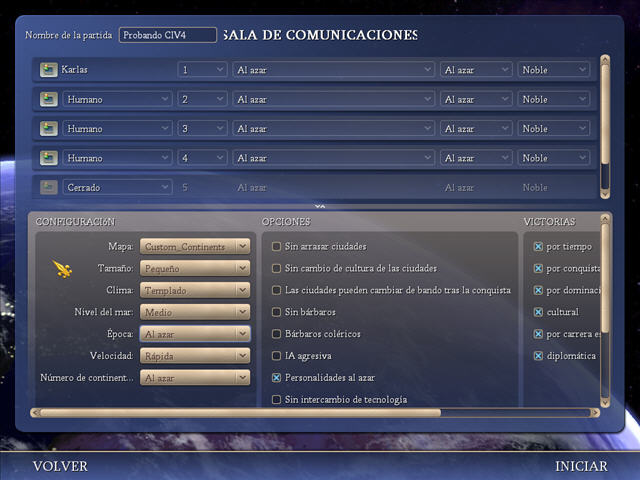This screenshot has height=480, width=640.
Task: Open the Noble difficulty dropdown for Karlas
Action: coord(553,70)
